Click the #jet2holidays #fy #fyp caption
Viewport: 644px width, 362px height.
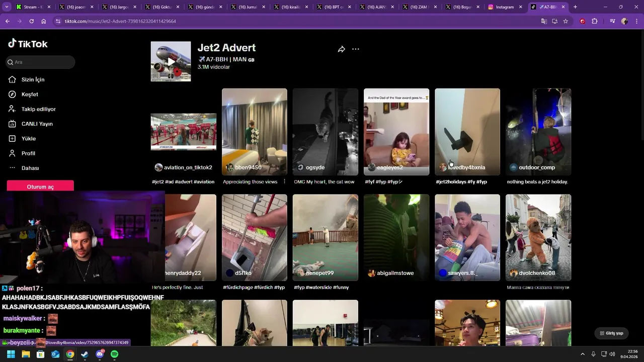[461, 182]
